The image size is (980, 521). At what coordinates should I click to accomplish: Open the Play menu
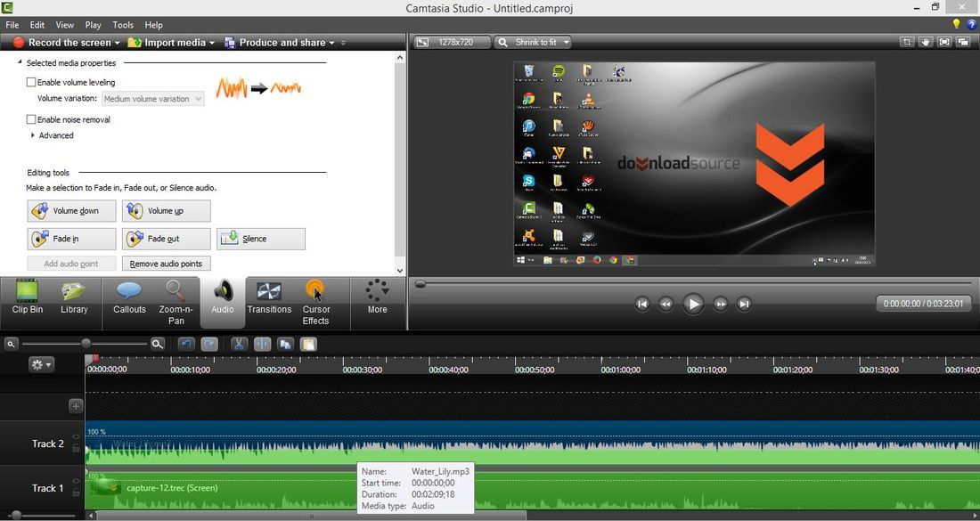pos(94,25)
